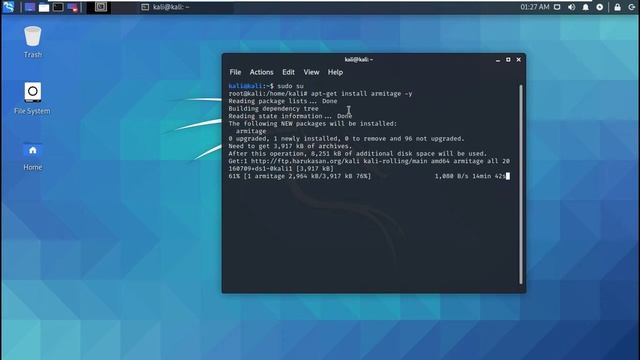Click 'The following NEW packages' line
The image size is (640, 360).
[x=313, y=124]
